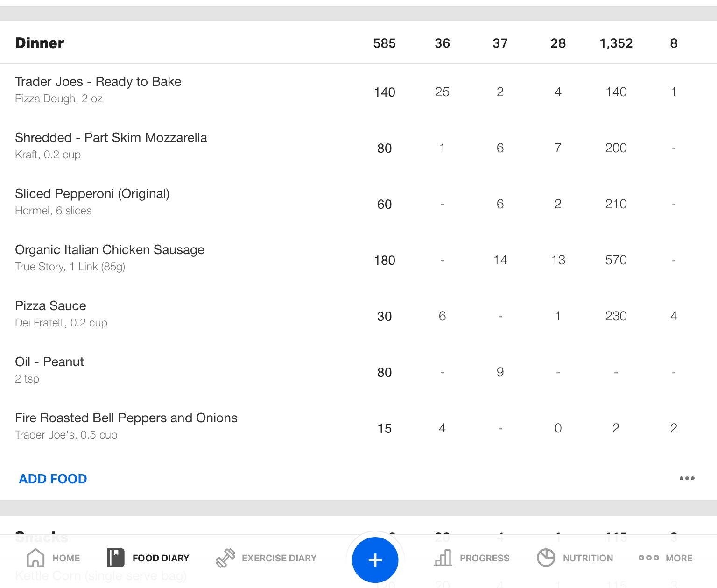Tap the 'Trader Joe's, 0.5 cup' serving text

pyautogui.click(x=66, y=435)
